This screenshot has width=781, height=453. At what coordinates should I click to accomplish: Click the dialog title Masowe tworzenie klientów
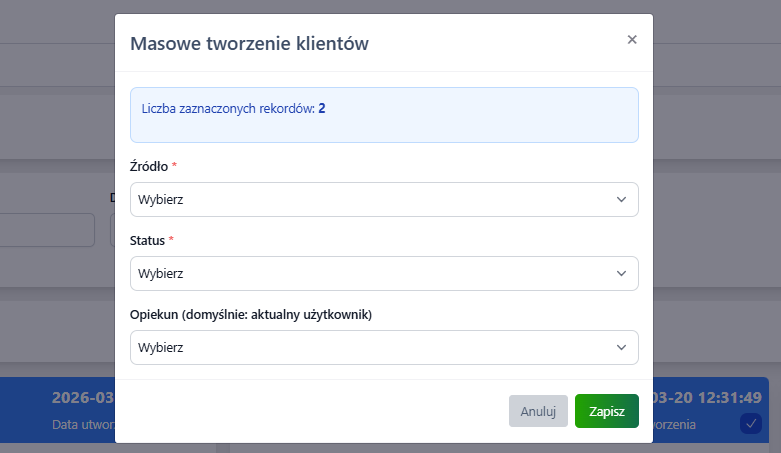[x=250, y=43]
